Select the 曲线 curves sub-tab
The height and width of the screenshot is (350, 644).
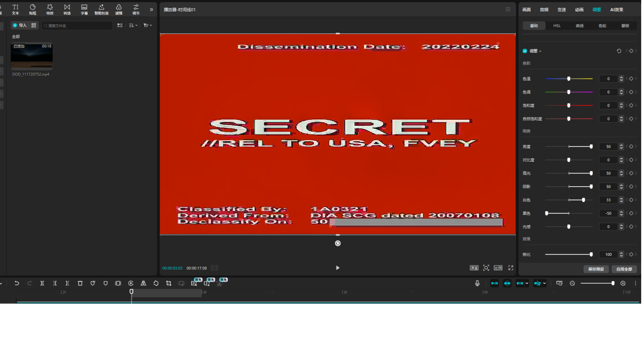pyautogui.click(x=580, y=26)
